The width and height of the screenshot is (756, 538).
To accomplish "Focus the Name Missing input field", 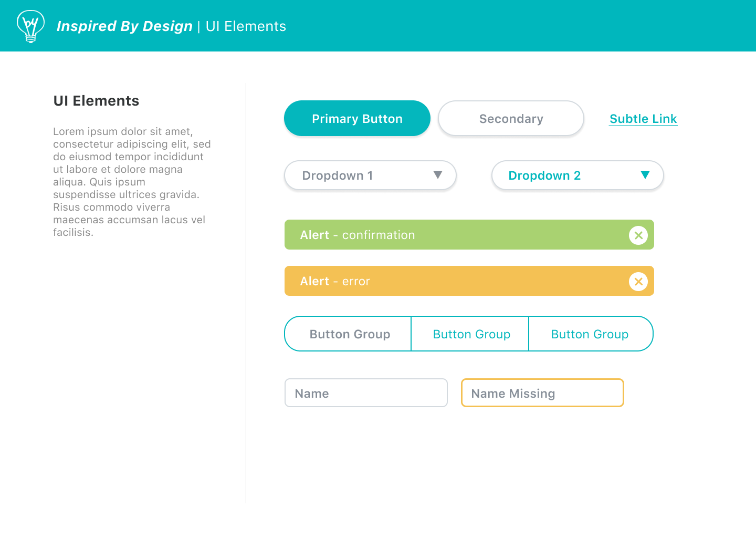I will (542, 393).
